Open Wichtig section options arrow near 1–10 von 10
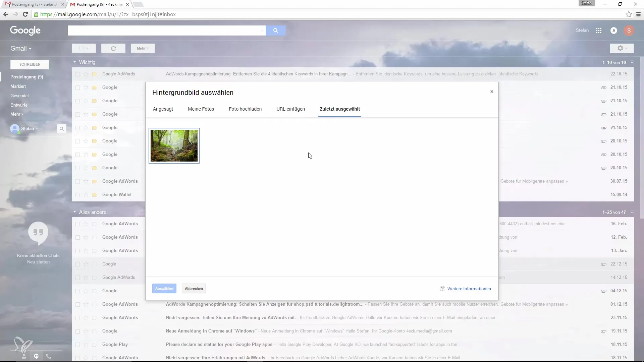The width and height of the screenshot is (644, 362). [x=632, y=62]
